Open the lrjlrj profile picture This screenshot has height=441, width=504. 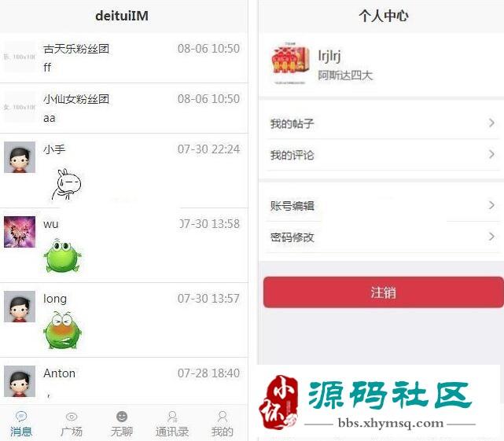pos(290,64)
